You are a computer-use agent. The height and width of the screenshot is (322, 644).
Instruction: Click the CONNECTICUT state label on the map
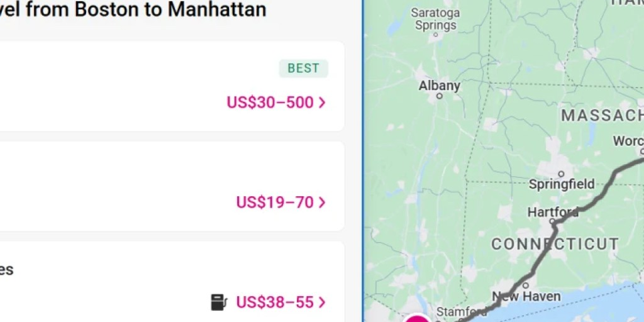point(555,244)
